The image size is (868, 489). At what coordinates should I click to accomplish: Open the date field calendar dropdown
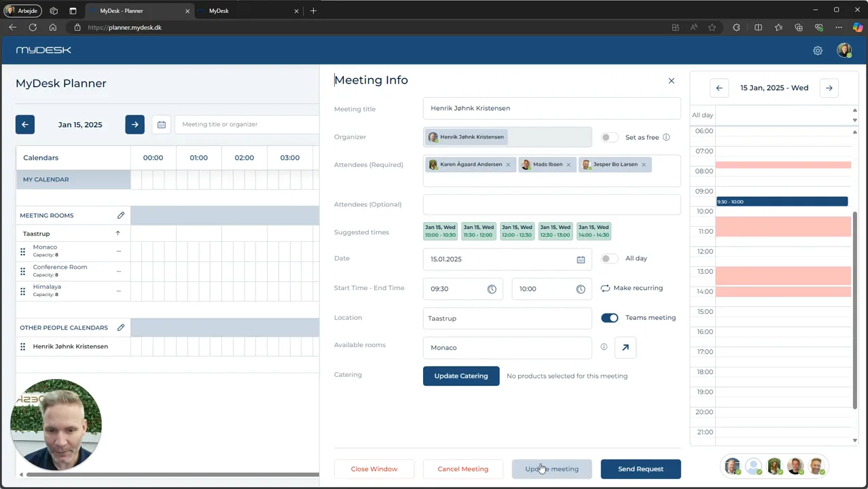click(x=581, y=259)
